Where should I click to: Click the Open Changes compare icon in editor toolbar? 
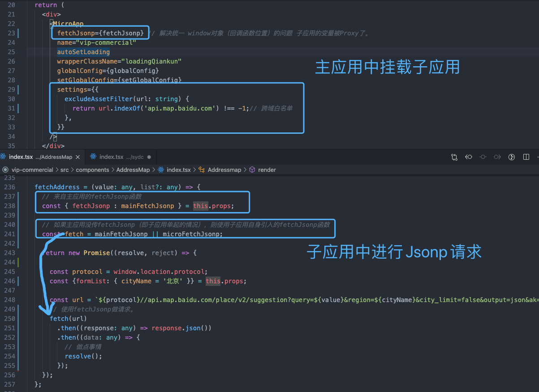click(454, 157)
